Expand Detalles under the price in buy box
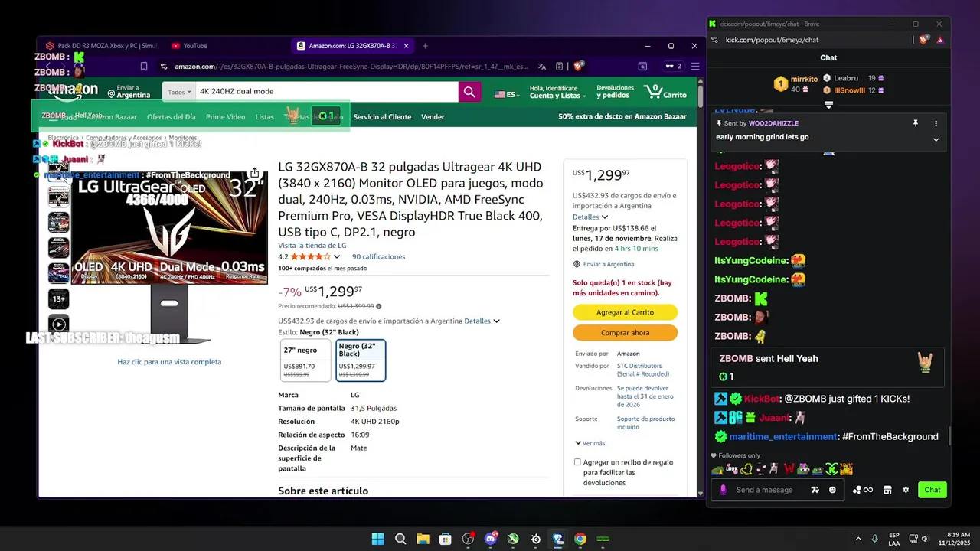 click(x=590, y=217)
